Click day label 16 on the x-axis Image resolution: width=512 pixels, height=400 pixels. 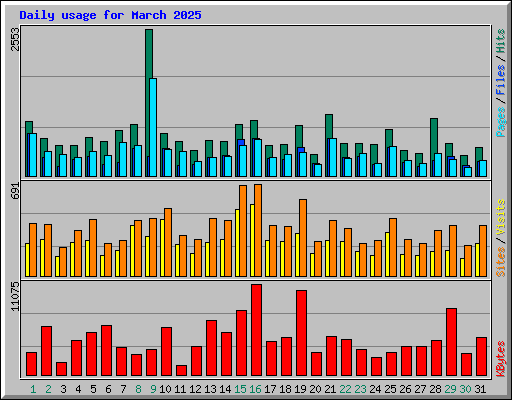pyautogui.click(x=255, y=389)
